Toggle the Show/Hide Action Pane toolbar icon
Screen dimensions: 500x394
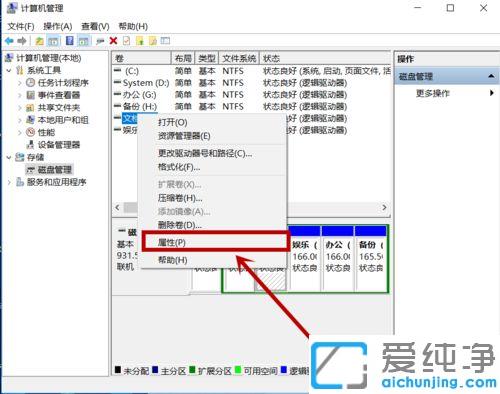[84, 41]
